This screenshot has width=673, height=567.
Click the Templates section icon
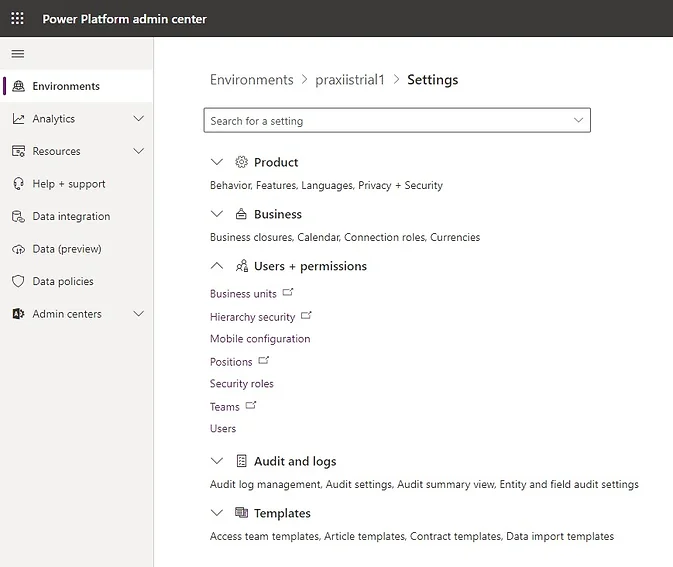241,512
